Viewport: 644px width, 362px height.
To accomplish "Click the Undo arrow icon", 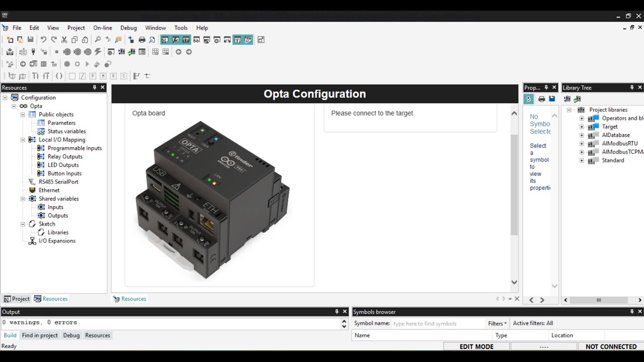I will 43,40.
